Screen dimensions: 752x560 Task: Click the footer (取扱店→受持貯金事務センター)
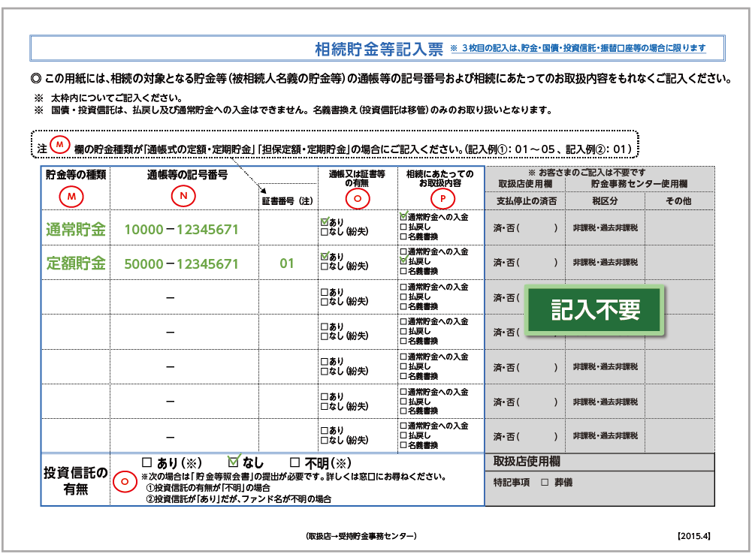coord(361,536)
